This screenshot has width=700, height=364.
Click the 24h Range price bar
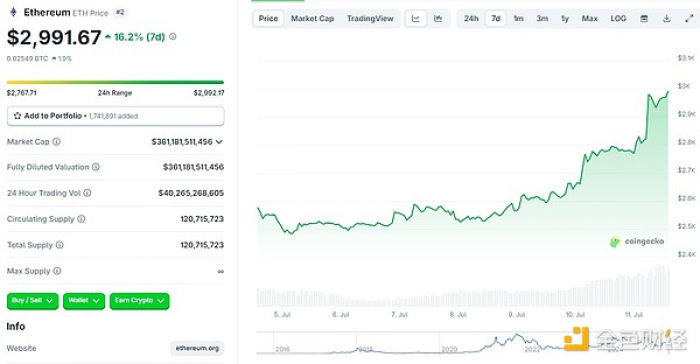(115, 82)
